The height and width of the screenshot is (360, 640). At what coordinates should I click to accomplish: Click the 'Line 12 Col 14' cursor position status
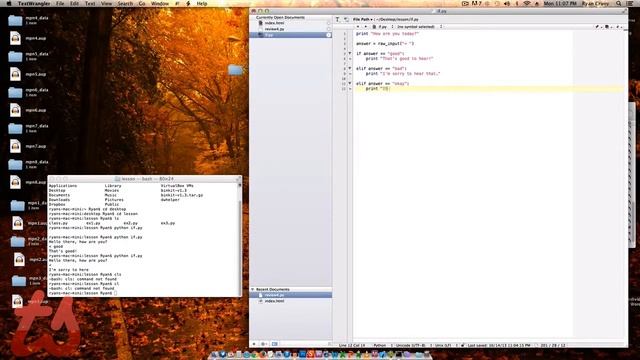(x=351, y=345)
